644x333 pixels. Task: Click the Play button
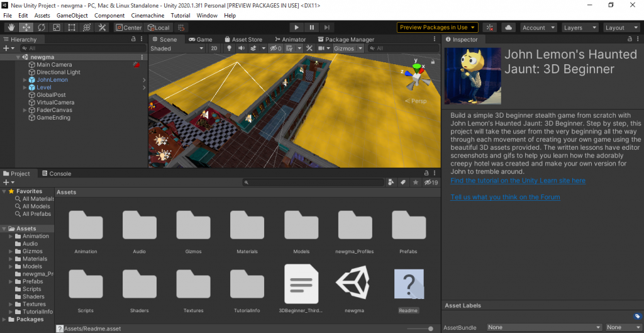(x=297, y=28)
